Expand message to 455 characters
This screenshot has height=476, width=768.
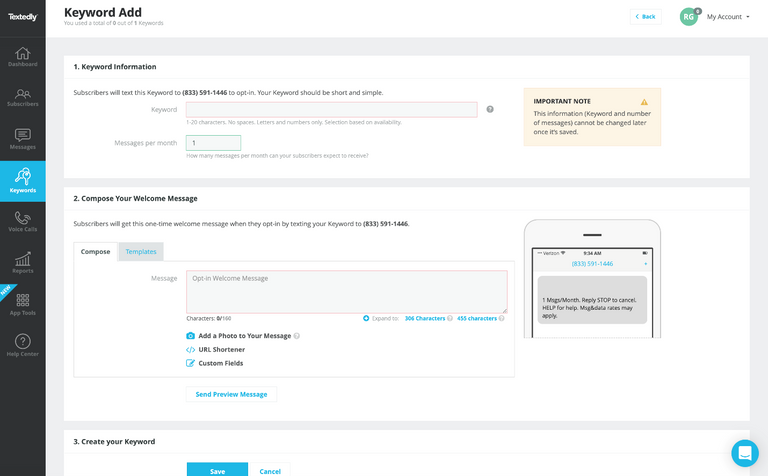tap(477, 318)
